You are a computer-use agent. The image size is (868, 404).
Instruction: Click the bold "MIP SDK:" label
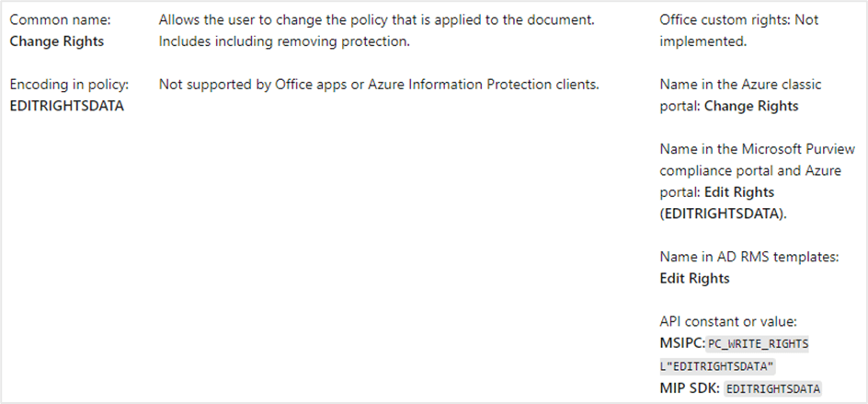[689, 387]
